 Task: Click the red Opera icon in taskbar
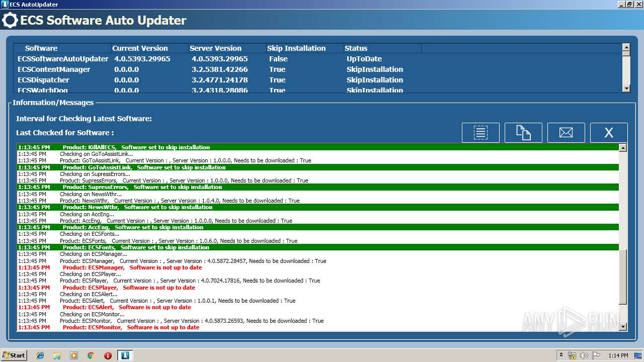coord(108,355)
